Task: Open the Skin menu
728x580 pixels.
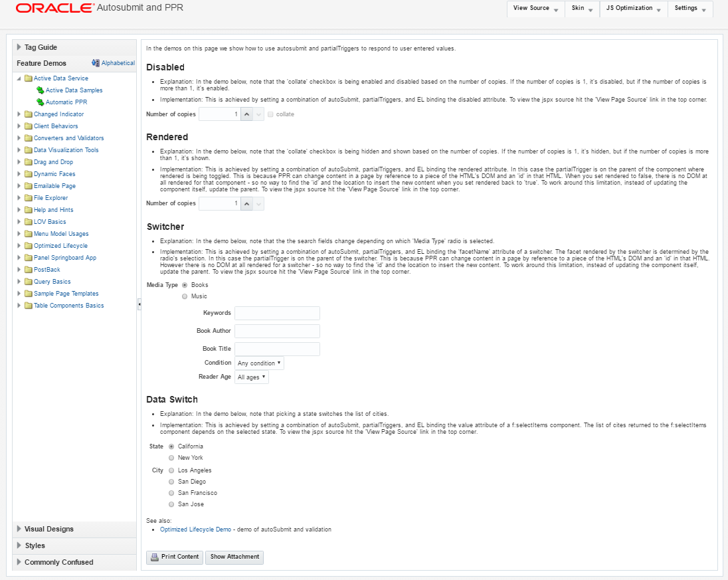Action: pos(583,9)
